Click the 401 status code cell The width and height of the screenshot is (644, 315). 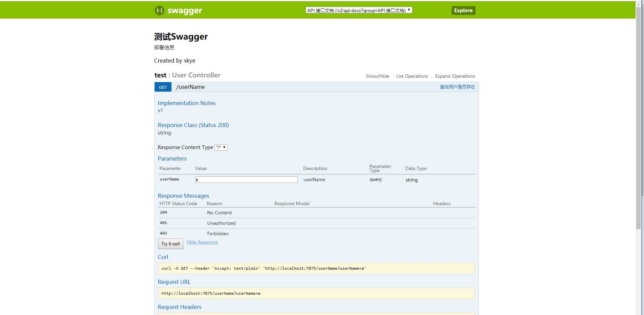coord(163,223)
